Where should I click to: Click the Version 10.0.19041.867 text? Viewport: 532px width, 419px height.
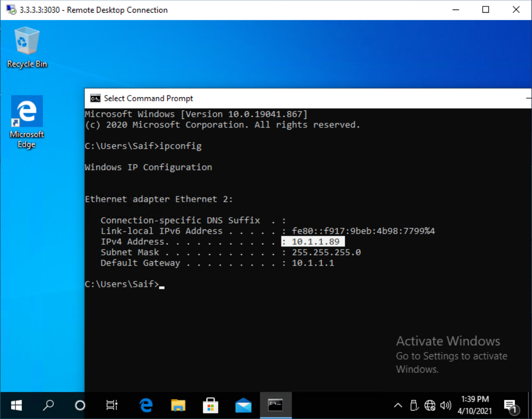tap(244, 114)
